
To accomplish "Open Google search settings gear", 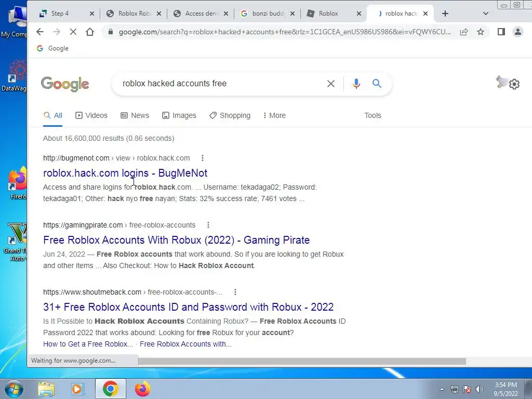I will [514, 84].
